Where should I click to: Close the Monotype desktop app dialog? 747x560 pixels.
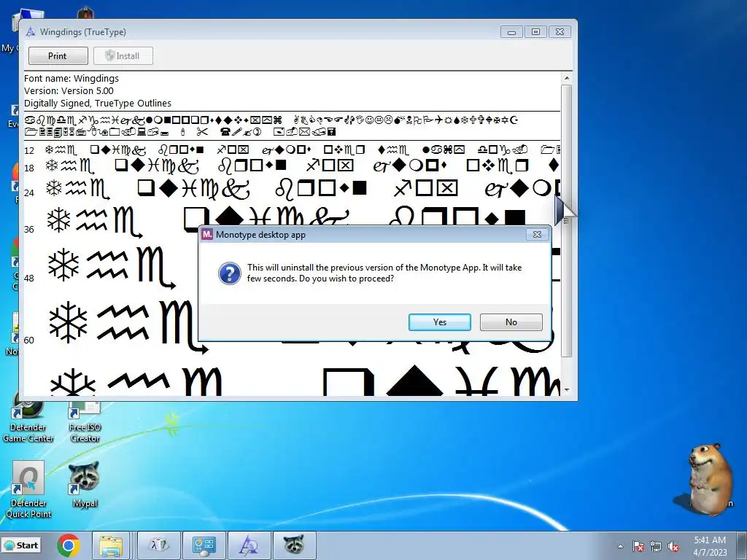click(537, 234)
